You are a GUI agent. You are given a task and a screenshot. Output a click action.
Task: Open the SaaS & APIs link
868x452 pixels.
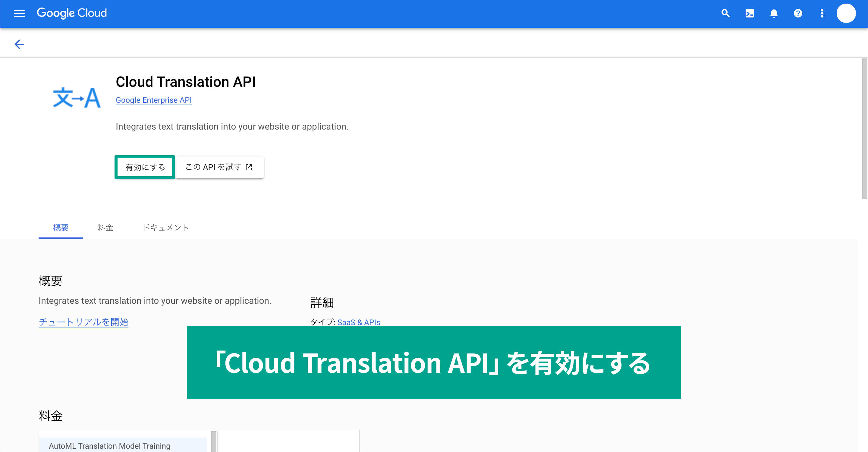point(359,322)
